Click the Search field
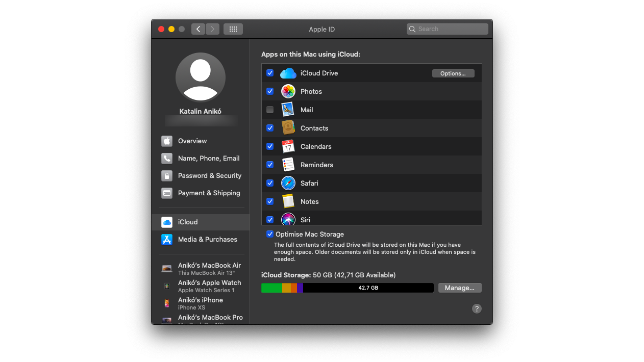This screenshot has height=362, width=644. pos(448,29)
